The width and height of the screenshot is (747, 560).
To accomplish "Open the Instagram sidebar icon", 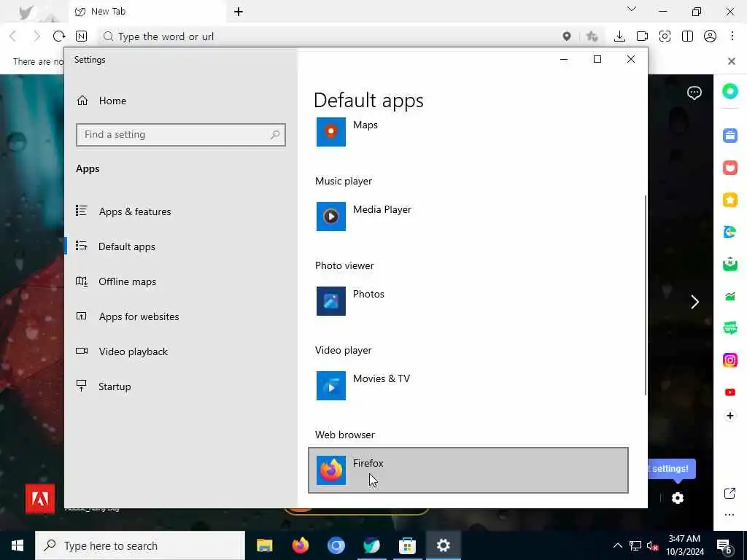I will point(729,360).
